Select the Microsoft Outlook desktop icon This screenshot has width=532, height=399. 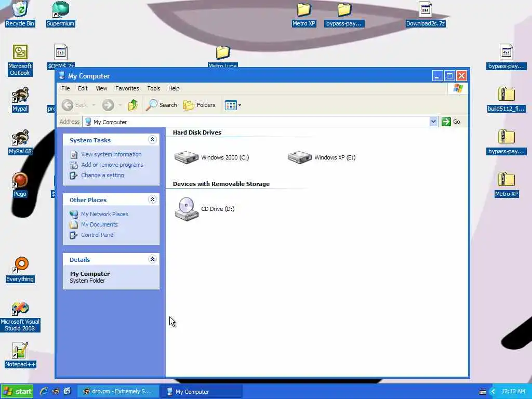pos(20,60)
